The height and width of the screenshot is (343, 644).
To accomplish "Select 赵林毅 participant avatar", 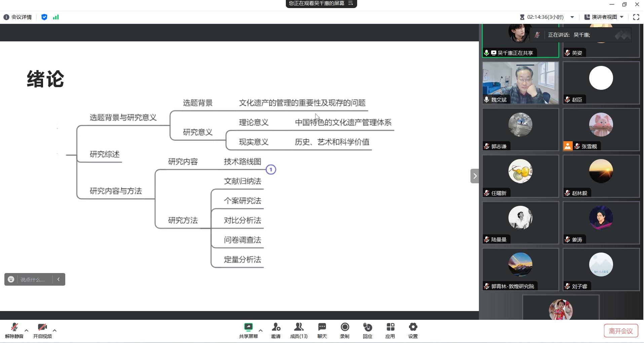I will (x=601, y=171).
